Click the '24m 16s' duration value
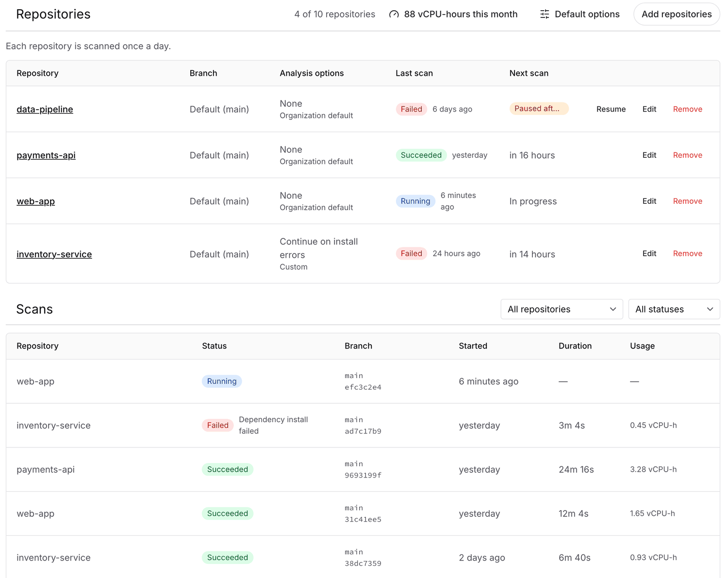The image size is (728, 578). click(576, 470)
